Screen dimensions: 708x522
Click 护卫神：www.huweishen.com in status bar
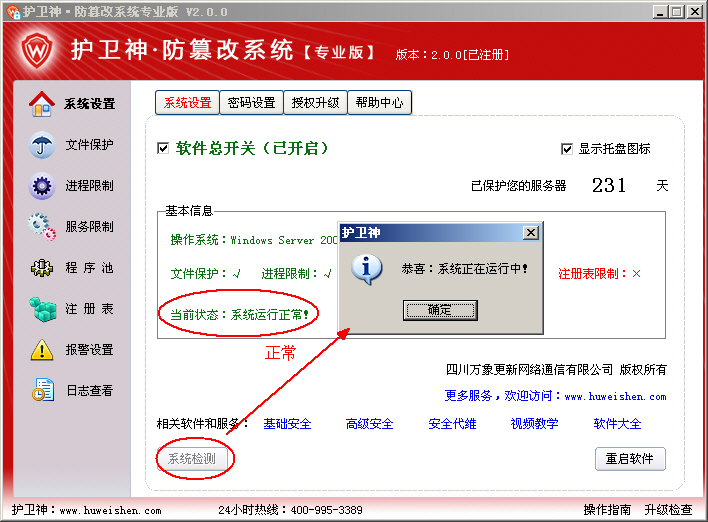[87, 510]
